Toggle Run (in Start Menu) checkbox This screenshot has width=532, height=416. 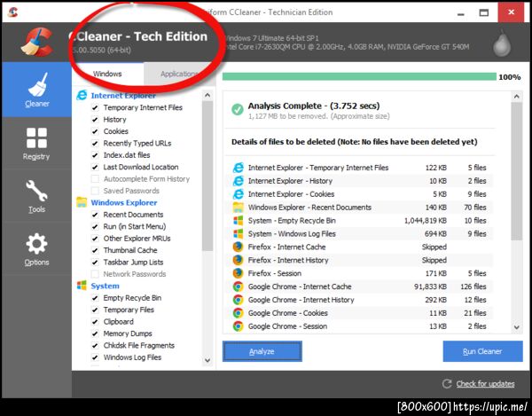coord(95,226)
